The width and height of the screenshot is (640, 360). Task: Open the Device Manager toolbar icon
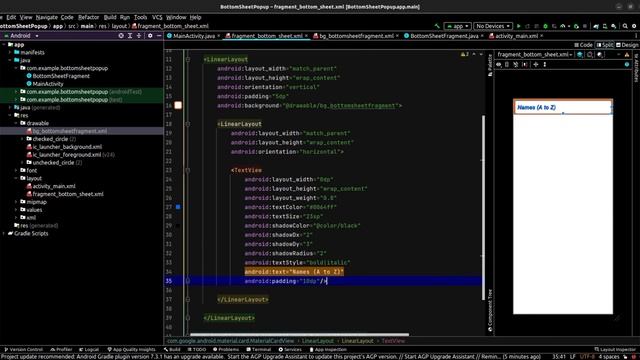pos(605,26)
